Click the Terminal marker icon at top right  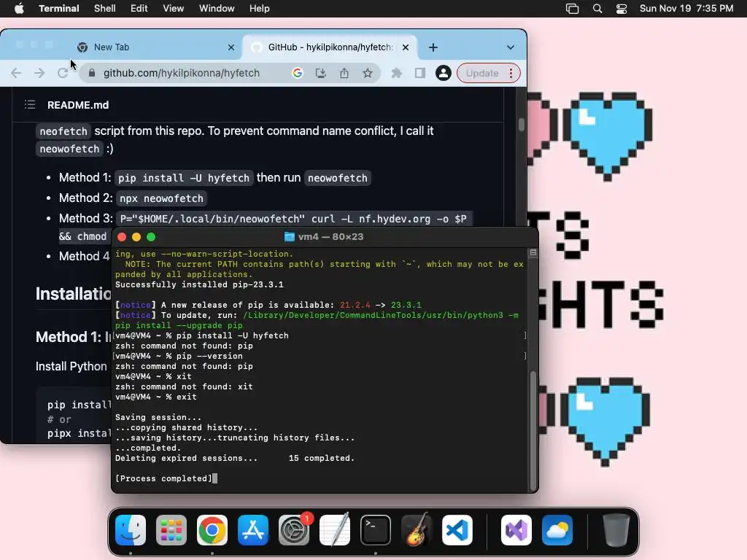tap(533, 253)
